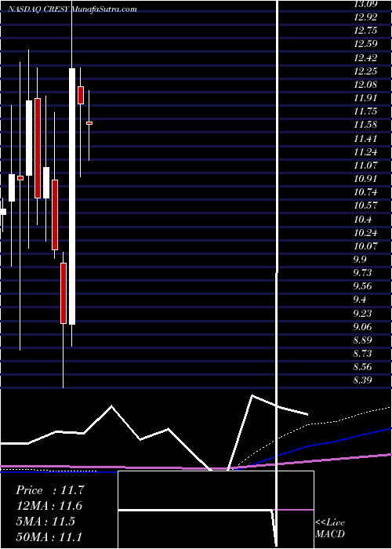This screenshot has width=392, height=549.
Task: Select the small red doji candle near 11.58
Action: (89, 123)
